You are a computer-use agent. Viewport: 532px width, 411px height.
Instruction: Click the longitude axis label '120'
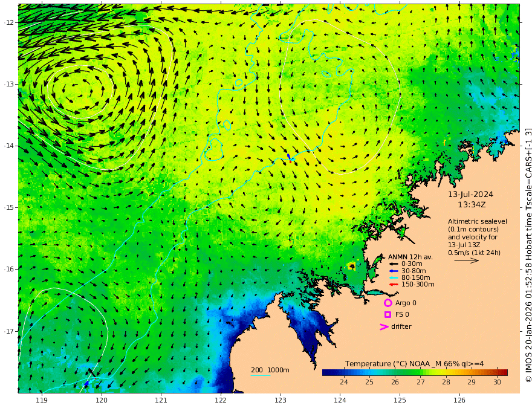tap(102, 401)
